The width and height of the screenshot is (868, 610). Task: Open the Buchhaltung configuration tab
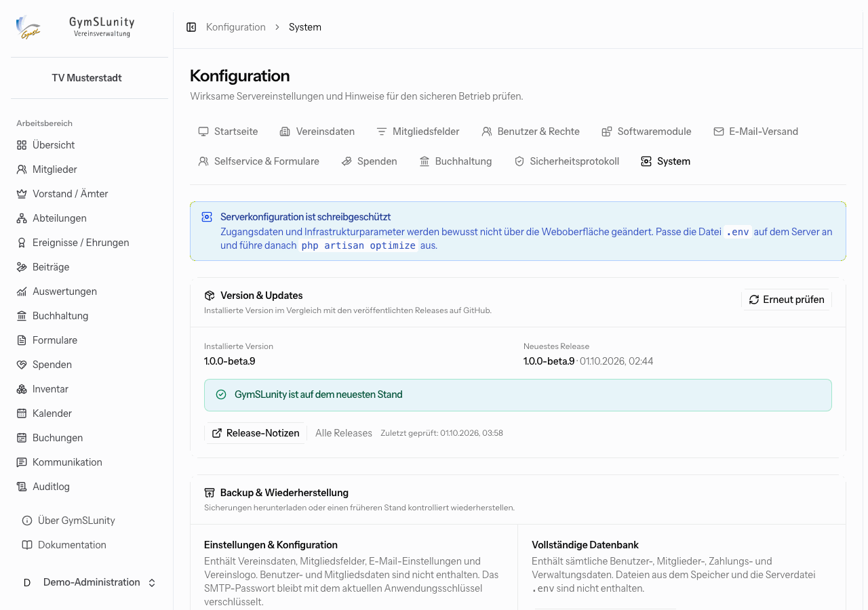coord(456,161)
